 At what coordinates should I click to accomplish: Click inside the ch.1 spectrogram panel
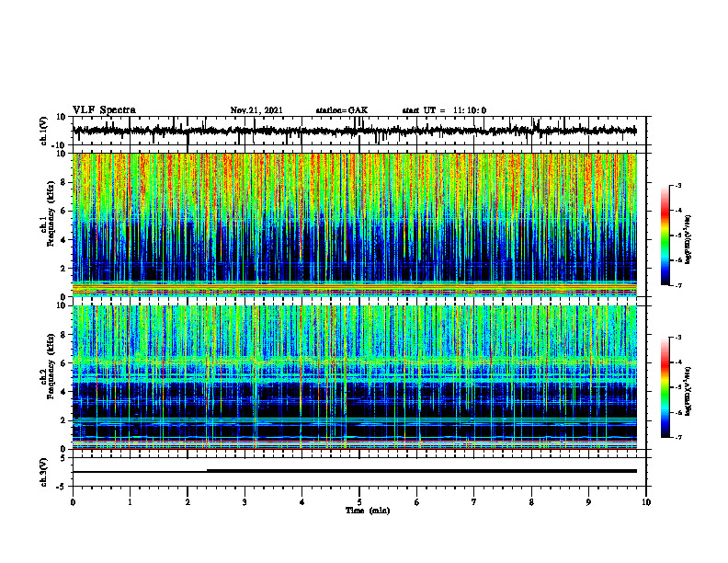coord(355,224)
